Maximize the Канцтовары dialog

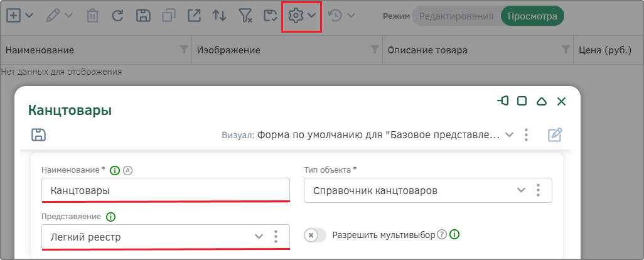(x=522, y=101)
